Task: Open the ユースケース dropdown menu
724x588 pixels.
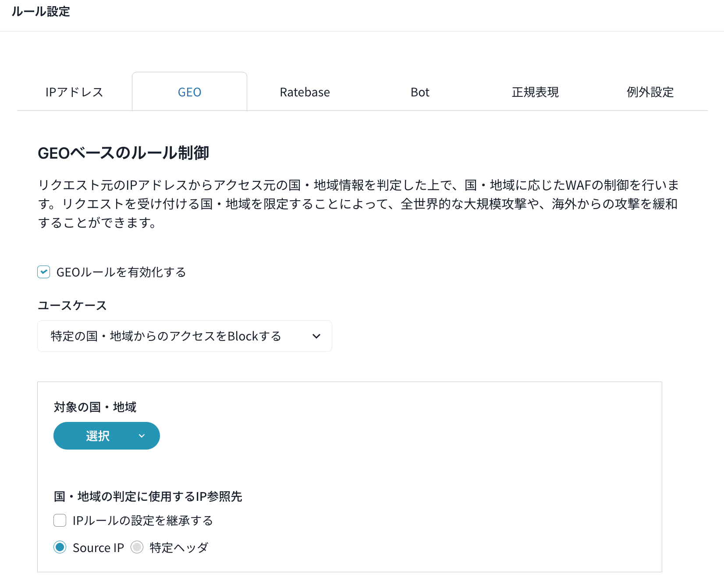Action: (184, 336)
